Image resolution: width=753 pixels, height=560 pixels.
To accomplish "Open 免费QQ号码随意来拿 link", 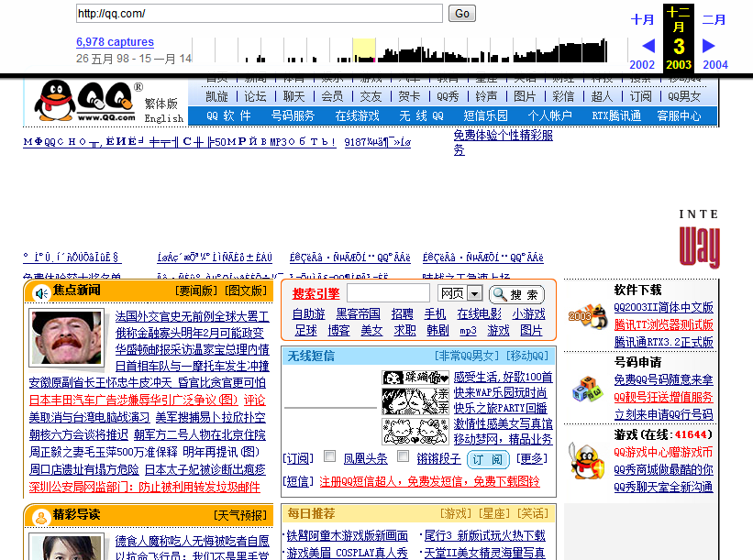I will click(663, 379).
